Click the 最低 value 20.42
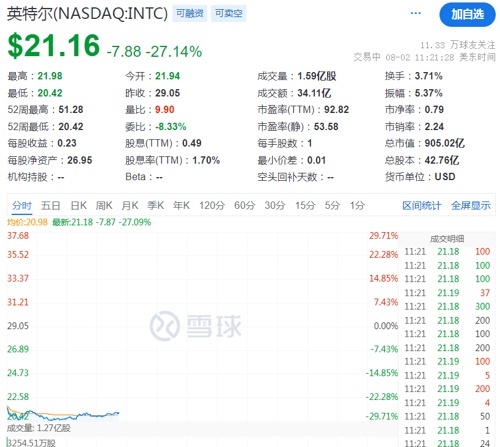This screenshot has width=500, height=447. coord(50,93)
